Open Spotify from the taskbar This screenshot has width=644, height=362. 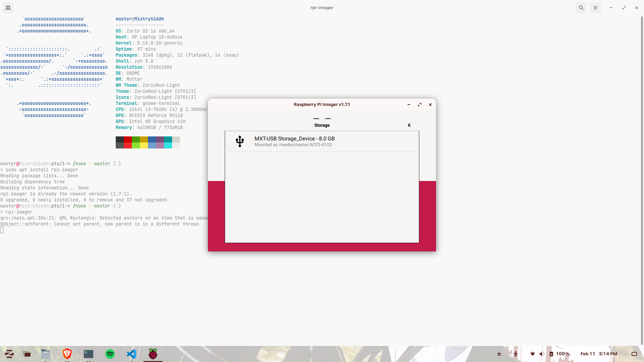pos(110,354)
